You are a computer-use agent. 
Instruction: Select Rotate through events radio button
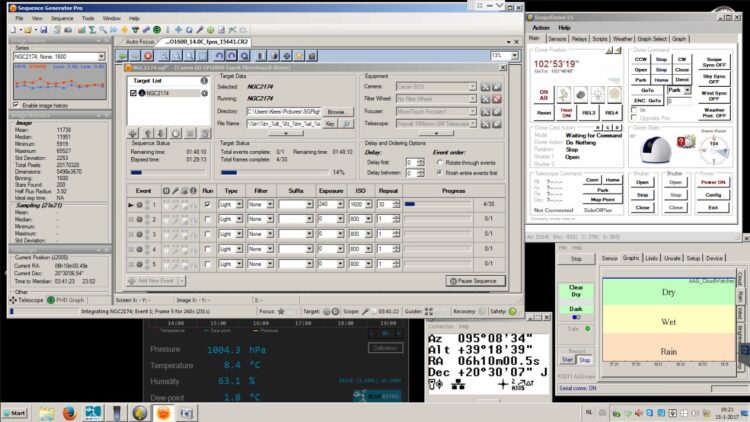[440, 163]
